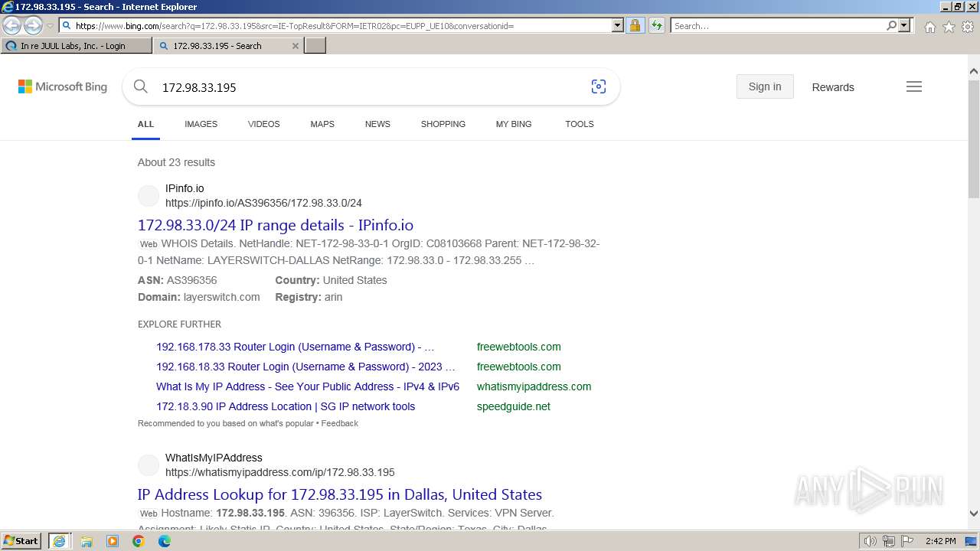Close the 172.98.33.195 Search tab
Image resolution: width=980 pixels, height=551 pixels.
296,46
